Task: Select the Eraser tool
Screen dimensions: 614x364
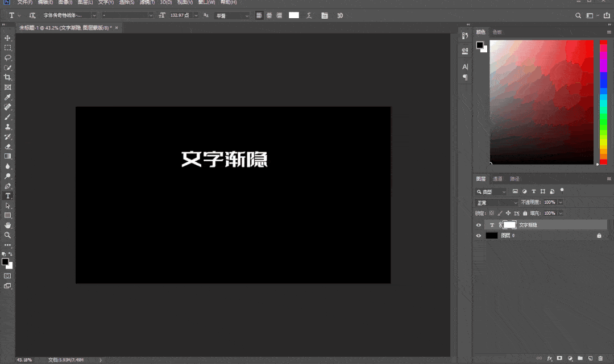Action: [8, 147]
